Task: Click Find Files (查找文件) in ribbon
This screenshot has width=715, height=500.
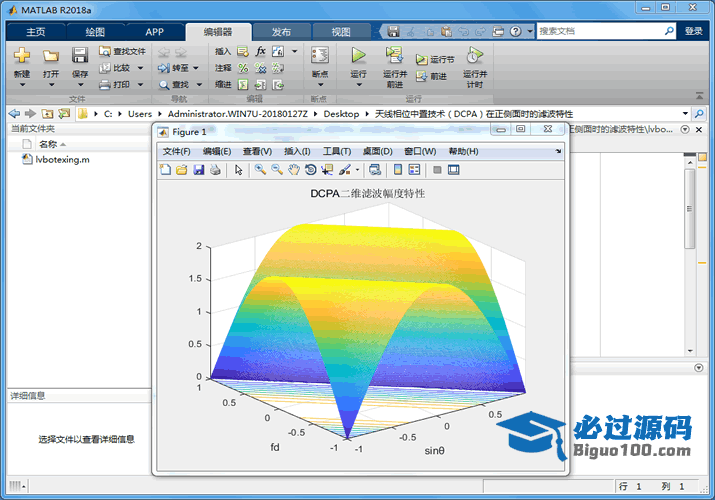Action: click(123, 51)
